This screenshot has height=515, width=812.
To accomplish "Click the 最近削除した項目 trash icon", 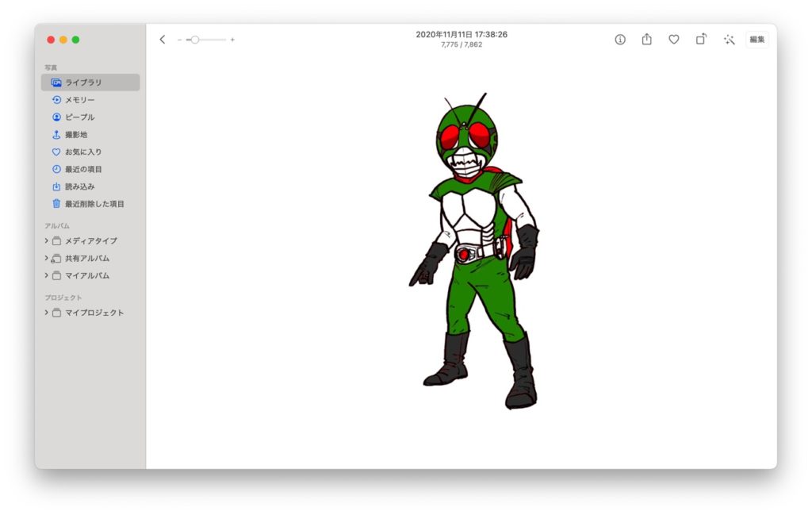I will [56, 204].
